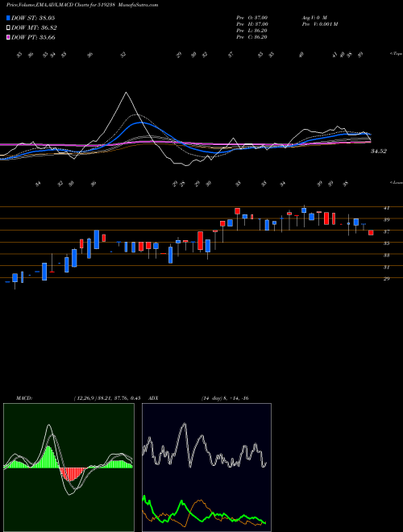Click the 'Pre C: 36.20' value
Viewport: 403px width, 532px height.
(251, 37)
